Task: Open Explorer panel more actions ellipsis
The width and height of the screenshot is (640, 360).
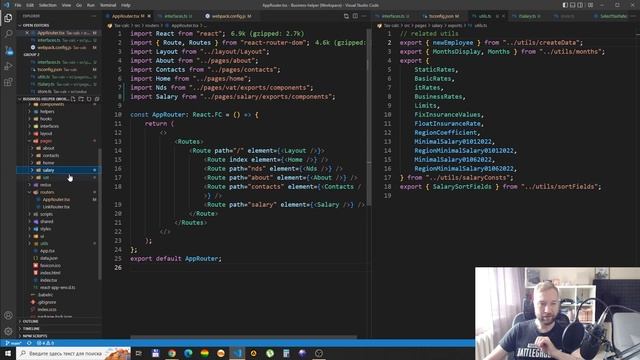Action: pyautogui.click(x=94, y=16)
